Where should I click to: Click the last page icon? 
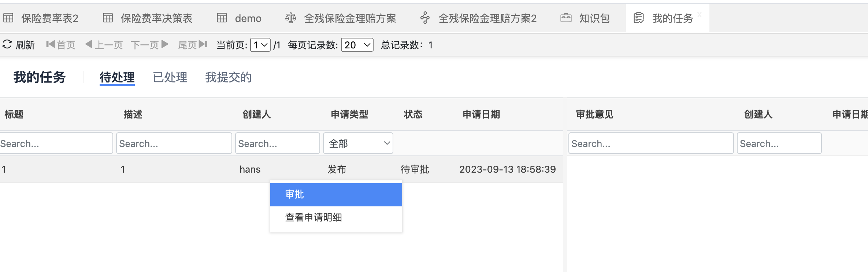tap(203, 44)
